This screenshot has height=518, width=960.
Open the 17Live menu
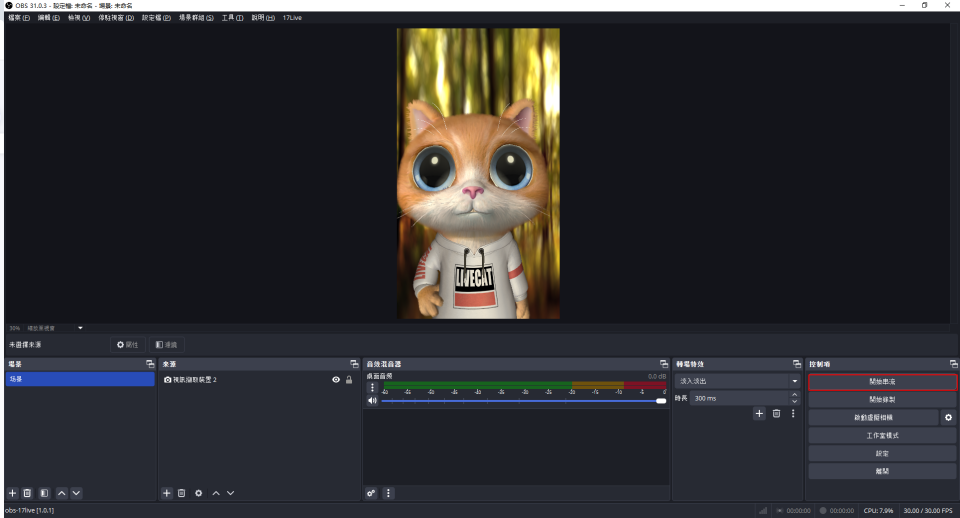pyautogui.click(x=292, y=18)
